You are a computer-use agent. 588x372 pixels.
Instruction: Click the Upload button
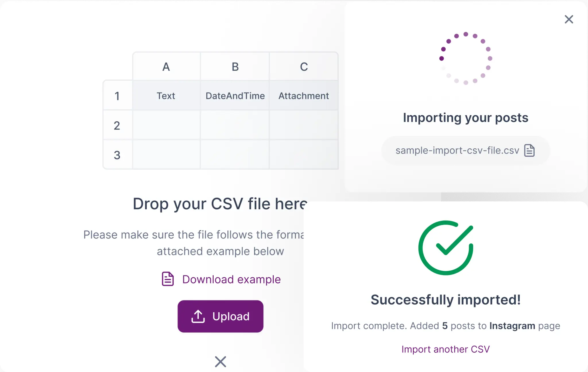tap(220, 316)
